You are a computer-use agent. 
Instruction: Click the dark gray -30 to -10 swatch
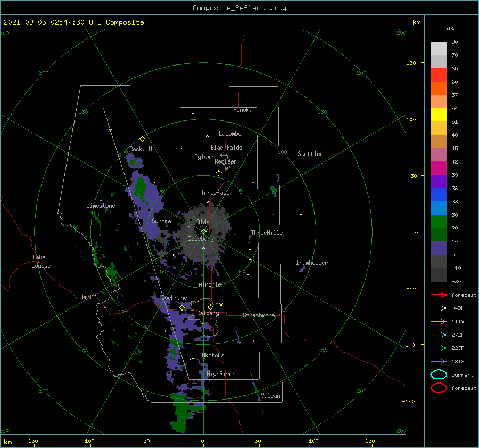coord(439,275)
